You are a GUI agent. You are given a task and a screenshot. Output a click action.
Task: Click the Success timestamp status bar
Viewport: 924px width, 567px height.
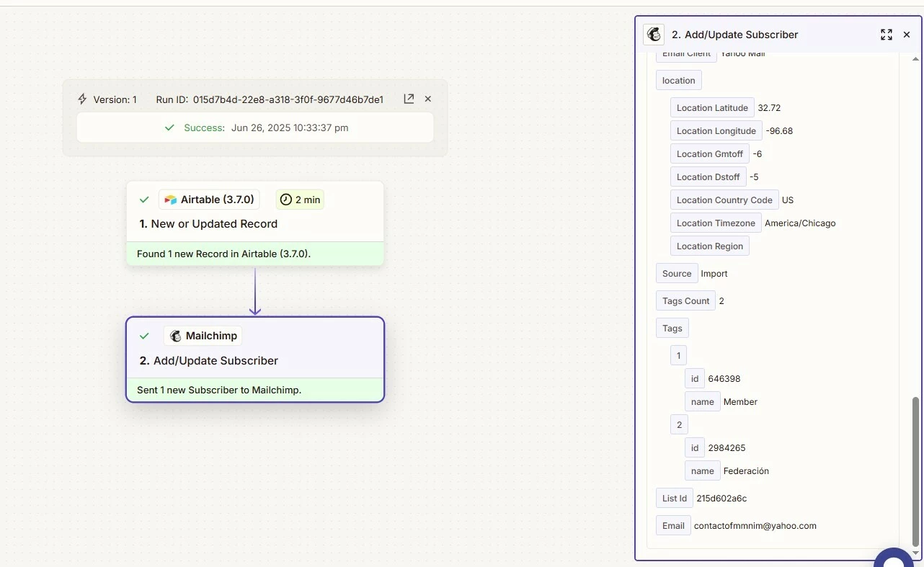pos(255,128)
